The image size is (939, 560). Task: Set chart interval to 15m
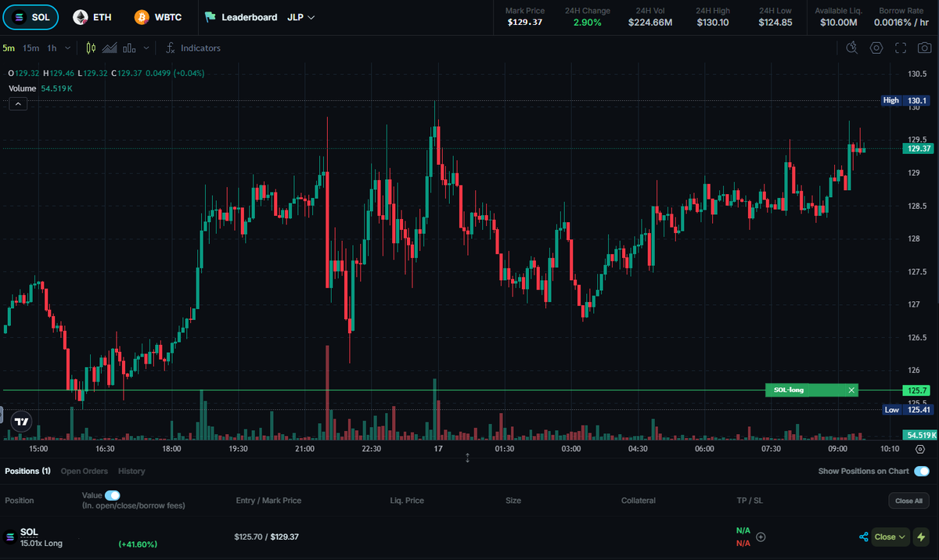coord(31,48)
